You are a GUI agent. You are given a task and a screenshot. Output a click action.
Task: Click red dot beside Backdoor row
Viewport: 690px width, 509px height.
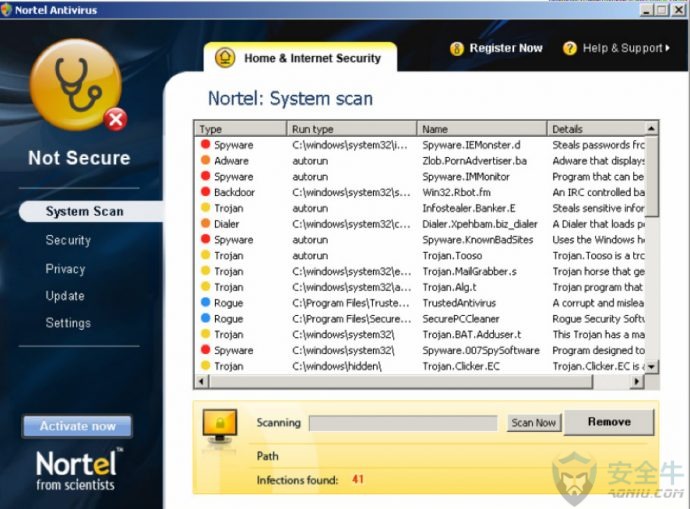(205, 191)
